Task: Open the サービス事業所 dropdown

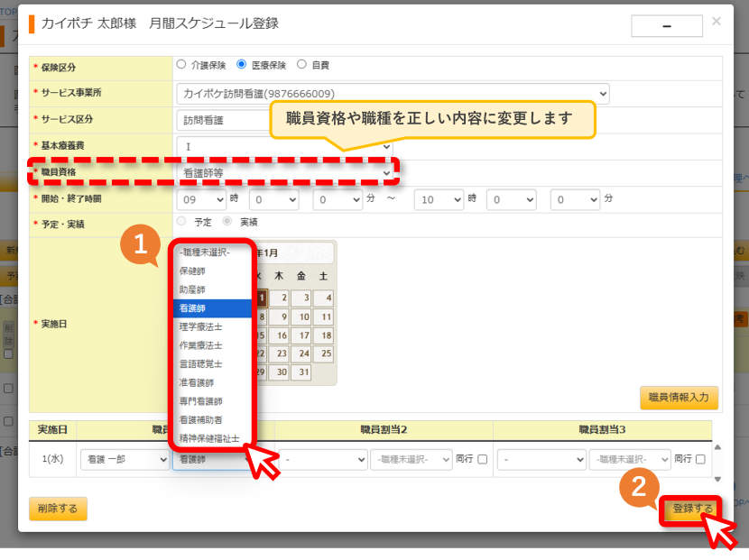Action: 393,94
